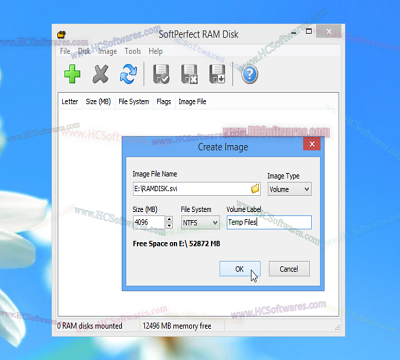Click the Size (MB) field showing 4096

point(149,222)
